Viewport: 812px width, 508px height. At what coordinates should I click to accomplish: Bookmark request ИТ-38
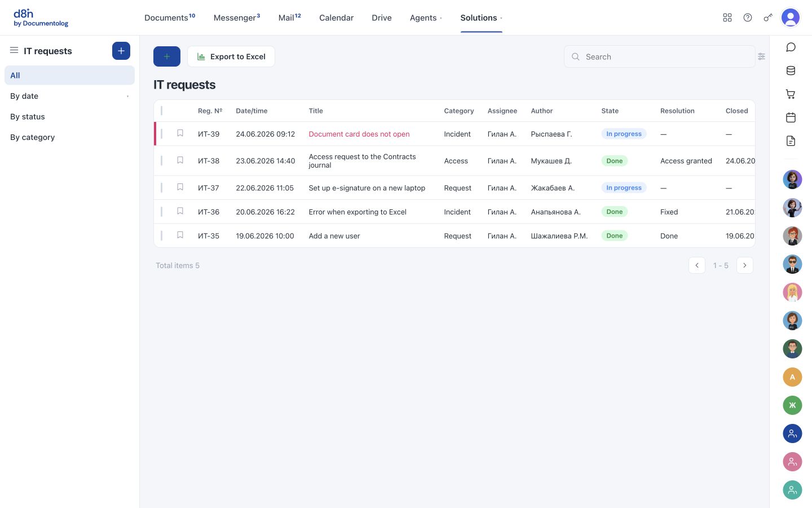(180, 160)
